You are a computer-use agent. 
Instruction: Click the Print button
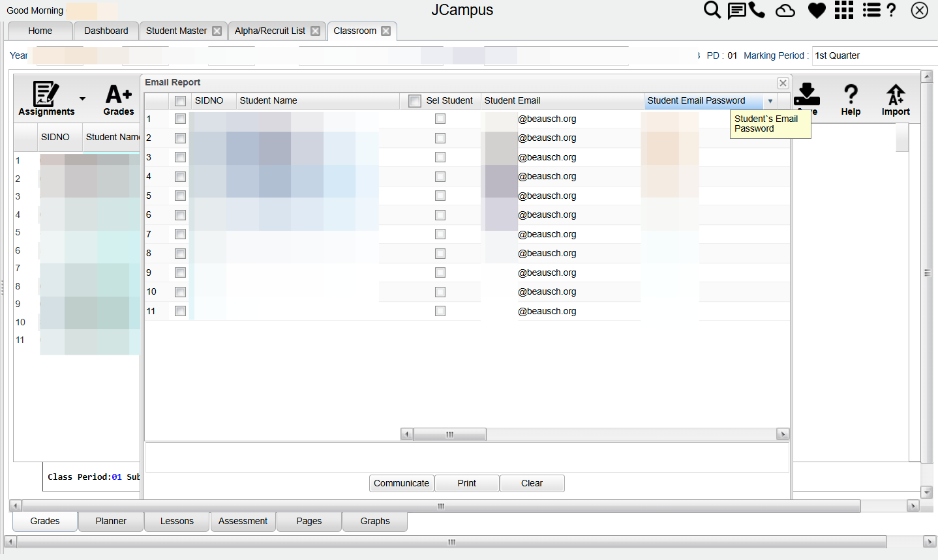pos(467,483)
